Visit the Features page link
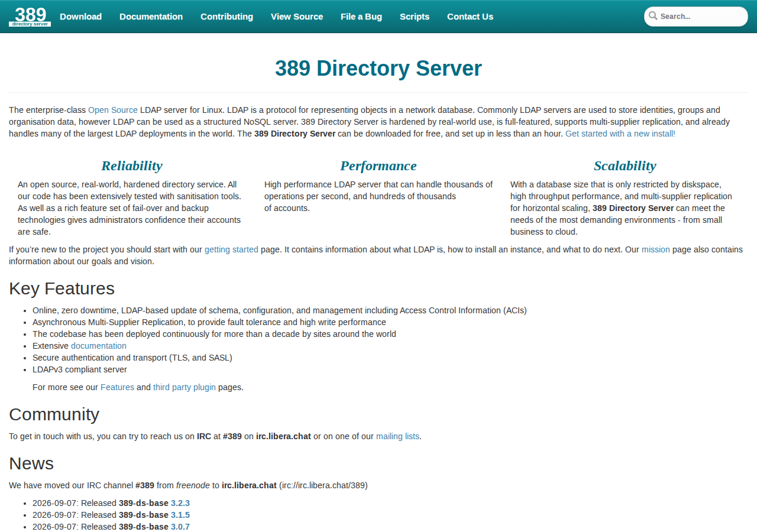Screen dimensions: 757x532 tap(117, 387)
